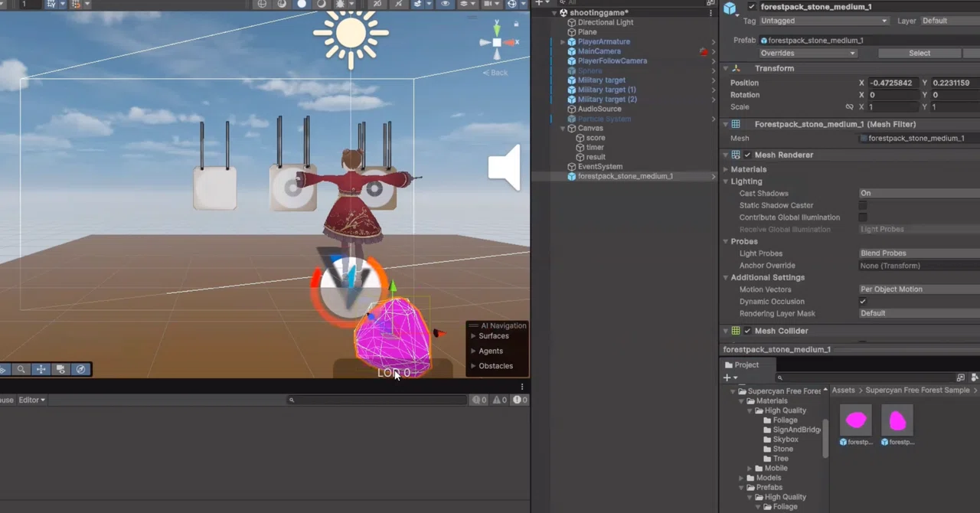This screenshot has width=980, height=513.
Task: Open the Rendering Layer Mask dropdown
Action: click(x=919, y=313)
